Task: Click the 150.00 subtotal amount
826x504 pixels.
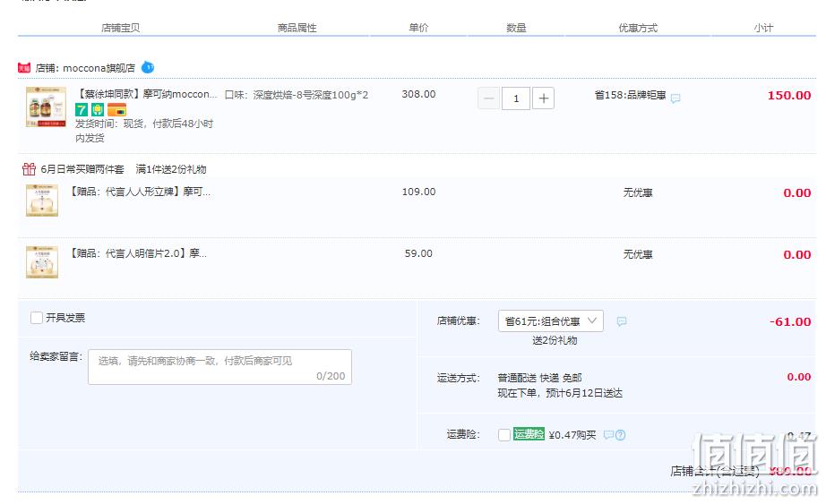Action: click(x=789, y=95)
